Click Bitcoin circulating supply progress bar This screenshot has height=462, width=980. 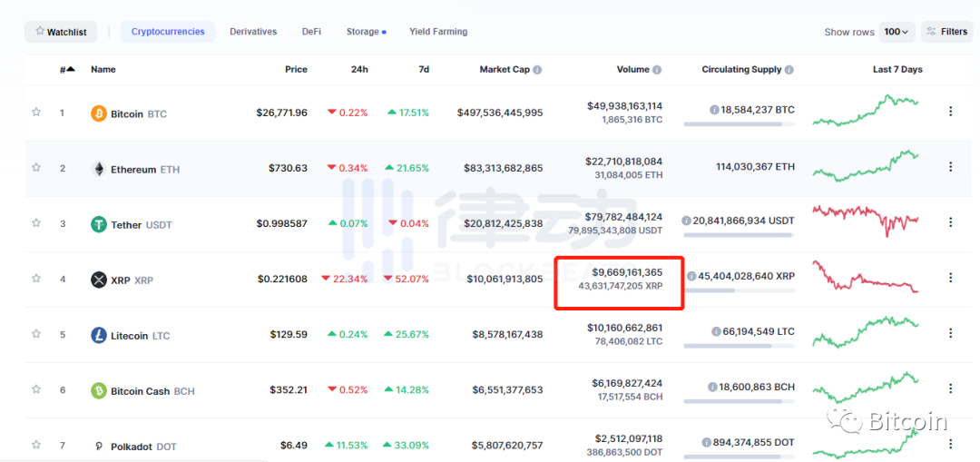[x=740, y=124]
